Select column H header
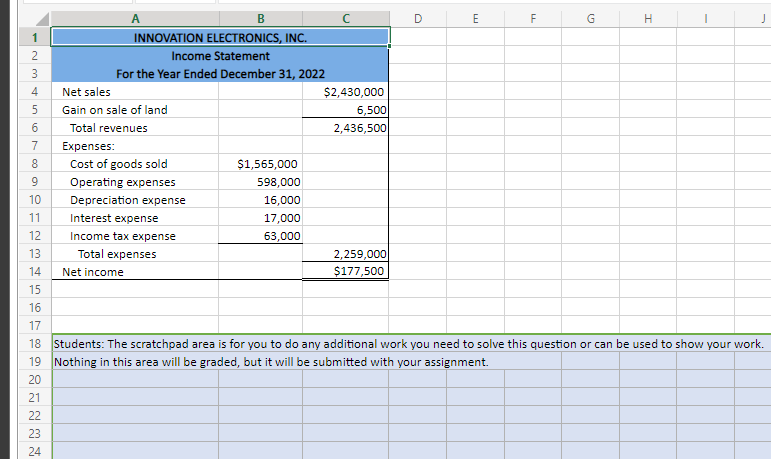The width and height of the screenshot is (771, 459). tap(648, 19)
